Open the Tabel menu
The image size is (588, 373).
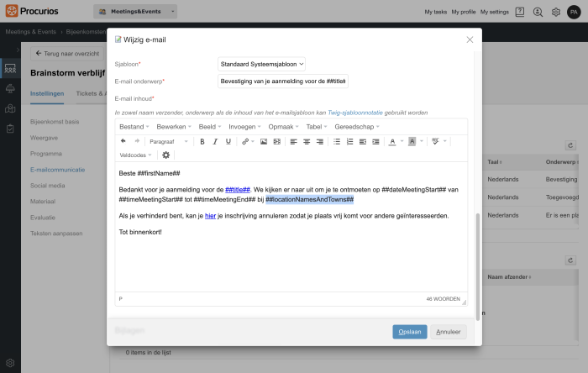[317, 127]
